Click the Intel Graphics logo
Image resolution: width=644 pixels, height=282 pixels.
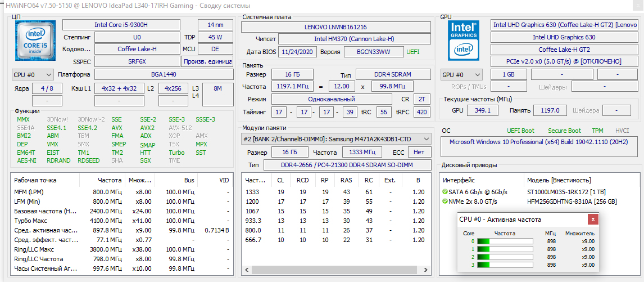[465, 39]
